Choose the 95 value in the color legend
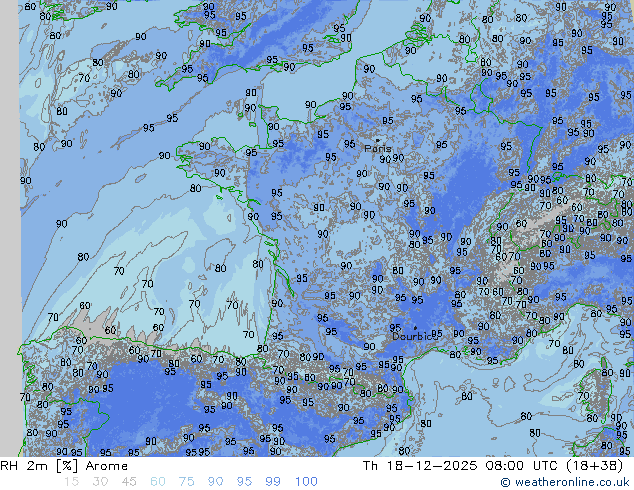 click(244, 482)
